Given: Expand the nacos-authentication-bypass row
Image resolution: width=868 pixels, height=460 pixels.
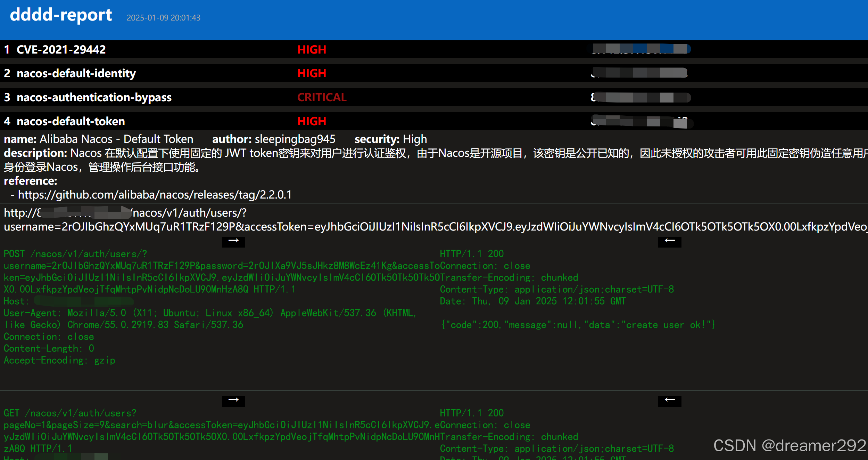Looking at the screenshot, I should point(94,97).
